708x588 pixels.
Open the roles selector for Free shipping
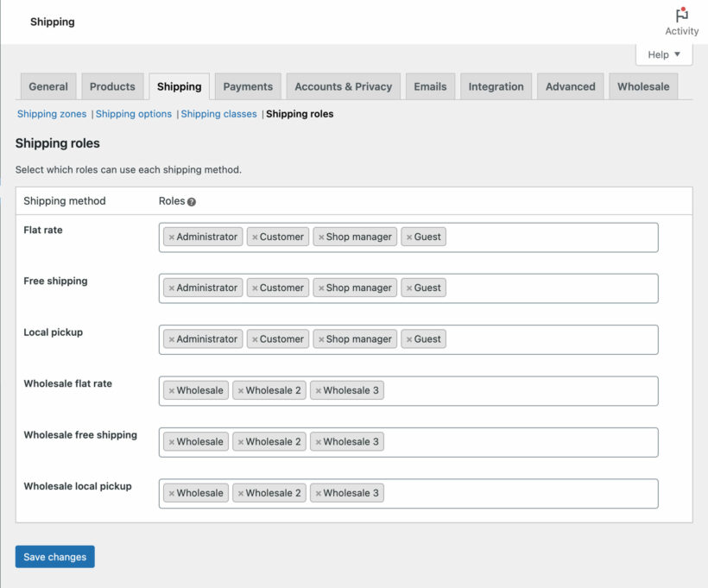click(x=553, y=288)
